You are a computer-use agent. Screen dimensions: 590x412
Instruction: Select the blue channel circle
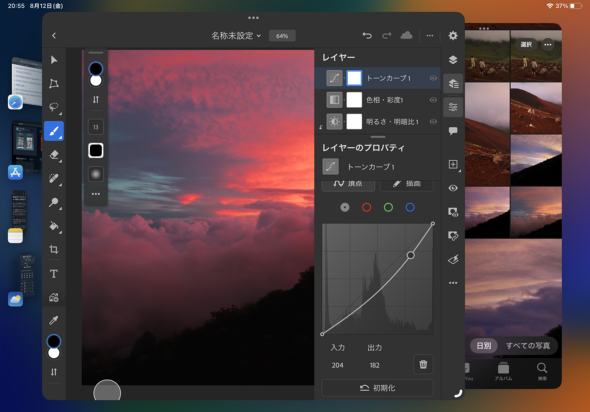410,207
